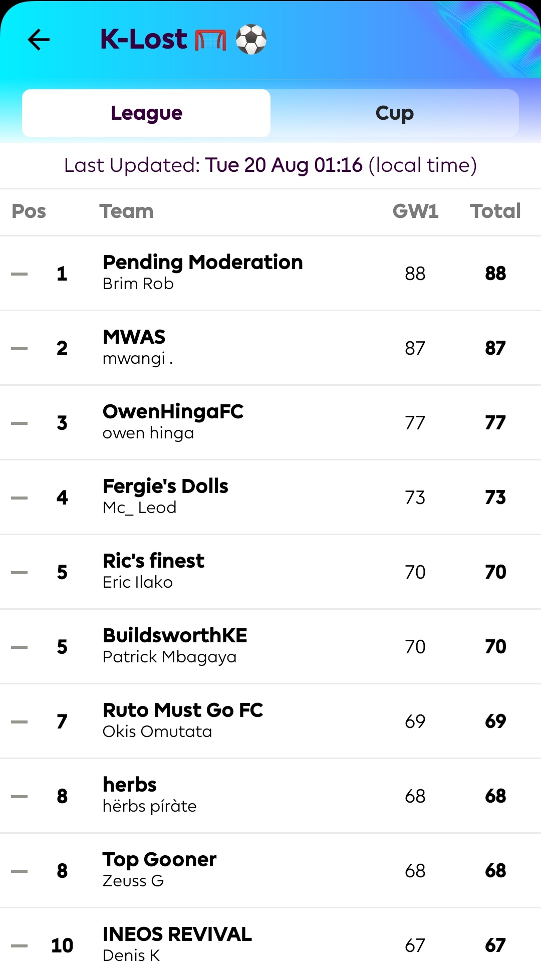Select Ric's finest by Eric Ilako
Image resolution: width=541 pixels, height=980 pixels.
(270, 572)
